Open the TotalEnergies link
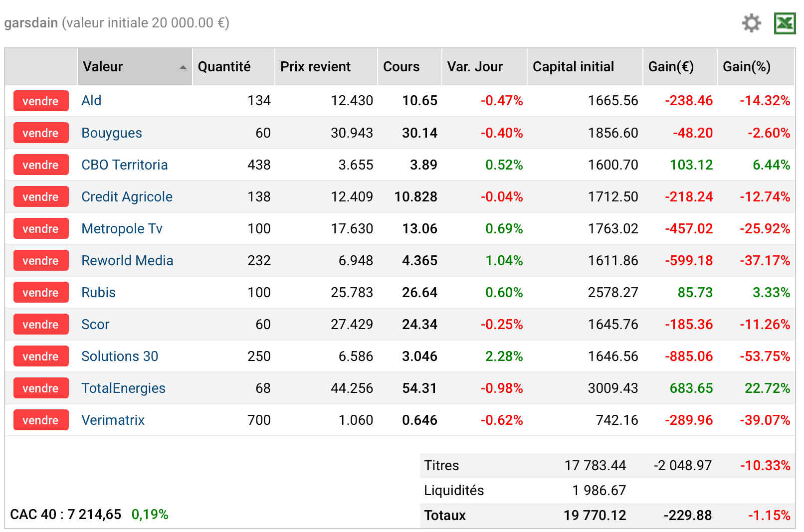804x532 pixels. [124, 388]
